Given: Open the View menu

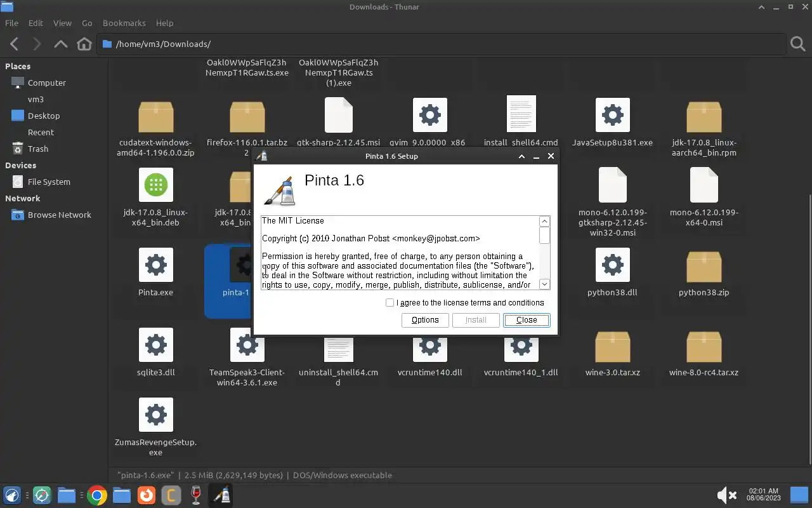Looking at the screenshot, I should (62, 23).
